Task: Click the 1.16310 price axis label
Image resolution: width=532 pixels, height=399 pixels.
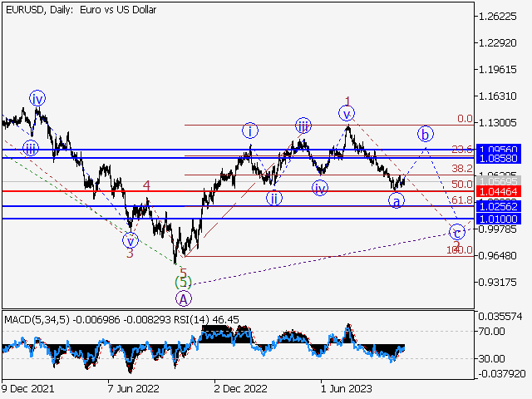Action: 497,96
